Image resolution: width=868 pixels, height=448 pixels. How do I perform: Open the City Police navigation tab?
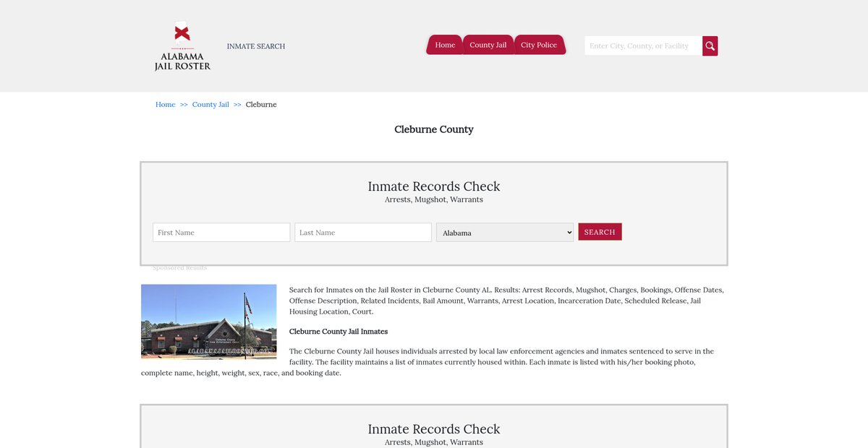tap(539, 45)
